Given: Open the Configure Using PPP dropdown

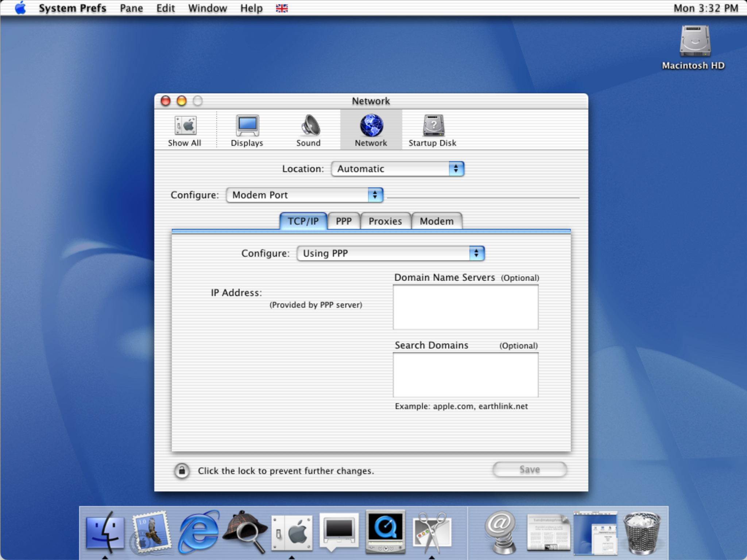Looking at the screenshot, I should tap(391, 253).
